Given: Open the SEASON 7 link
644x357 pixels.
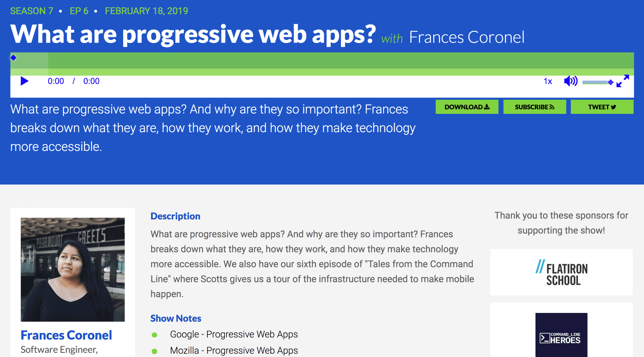Looking at the screenshot, I should click(x=31, y=11).
